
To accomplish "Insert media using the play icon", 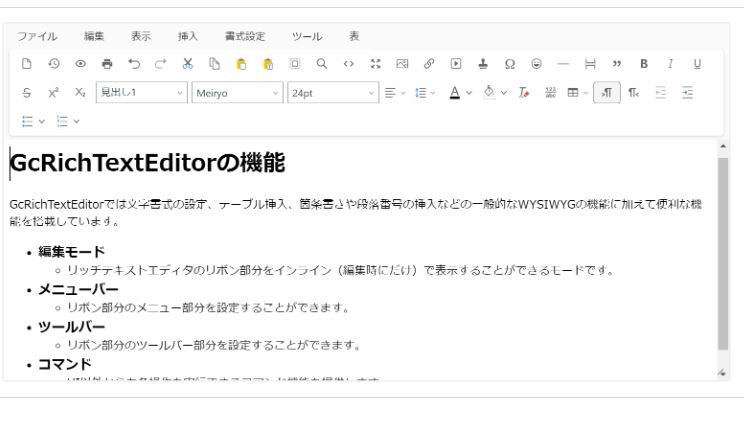I will click(456, 64).
